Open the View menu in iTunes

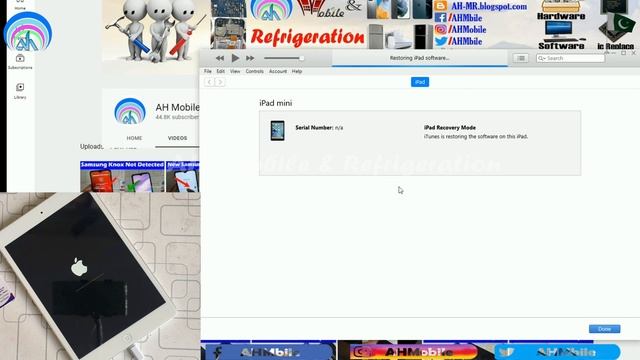[x=235, y=71]
